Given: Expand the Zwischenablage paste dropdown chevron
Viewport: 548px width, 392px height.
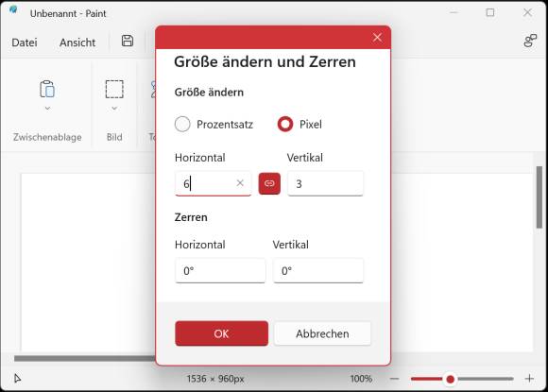Looking at the screenshot, I should click(47, 109).
